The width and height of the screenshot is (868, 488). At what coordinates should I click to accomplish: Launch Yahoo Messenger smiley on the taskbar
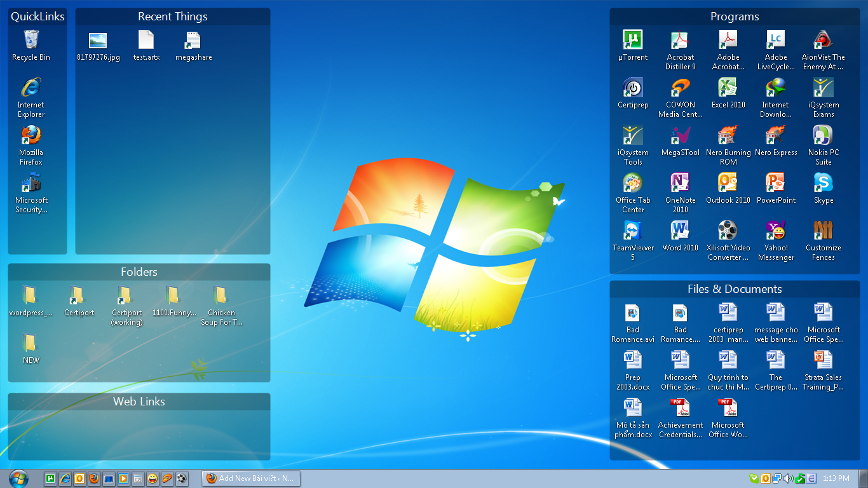point(153,478)
